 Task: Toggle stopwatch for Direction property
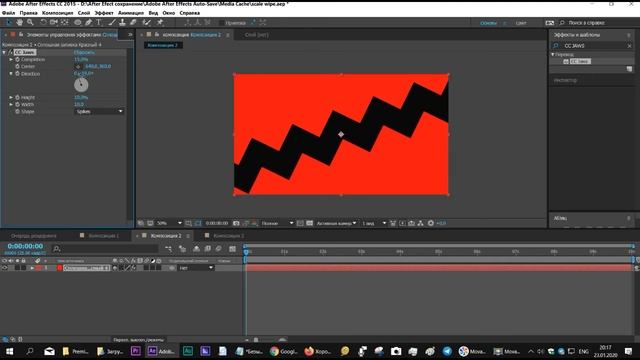pyautogui.click(x=18, y=74)
